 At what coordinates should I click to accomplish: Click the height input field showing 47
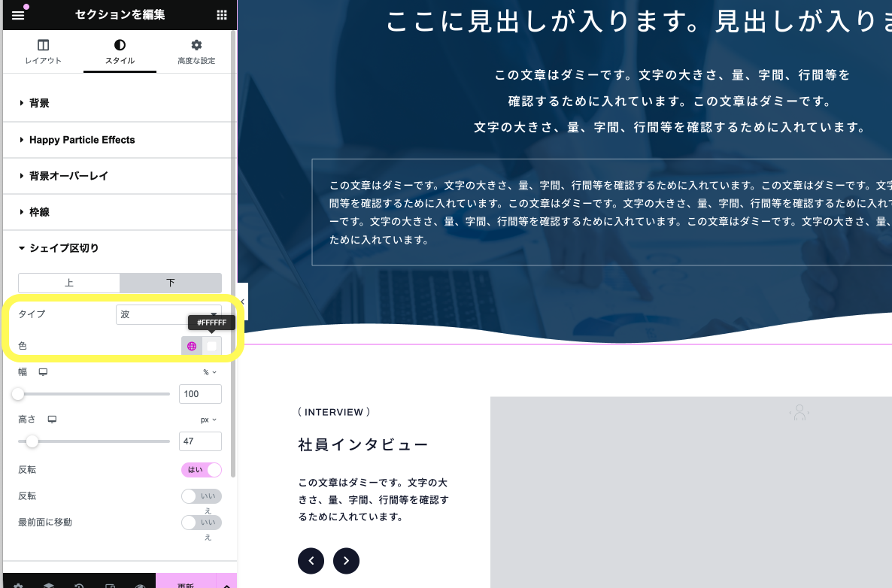pyautogui.click(x=200, y=441)
